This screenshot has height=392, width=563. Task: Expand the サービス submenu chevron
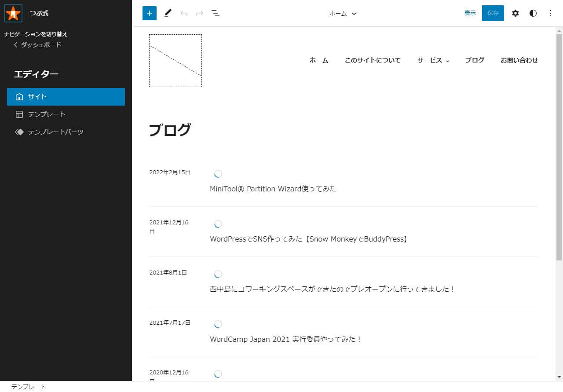pos(447,61)
